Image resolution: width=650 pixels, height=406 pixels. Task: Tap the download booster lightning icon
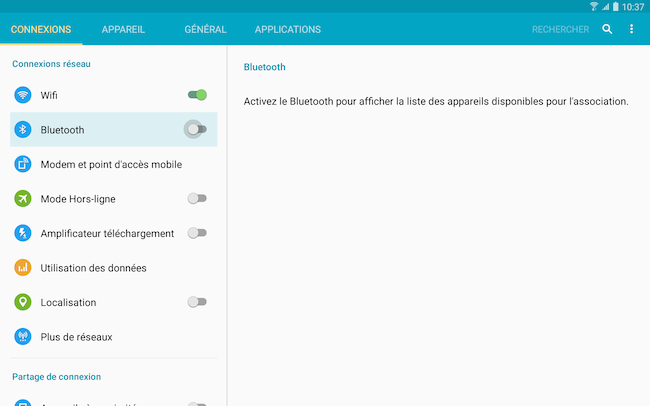(x=23, y=233)
